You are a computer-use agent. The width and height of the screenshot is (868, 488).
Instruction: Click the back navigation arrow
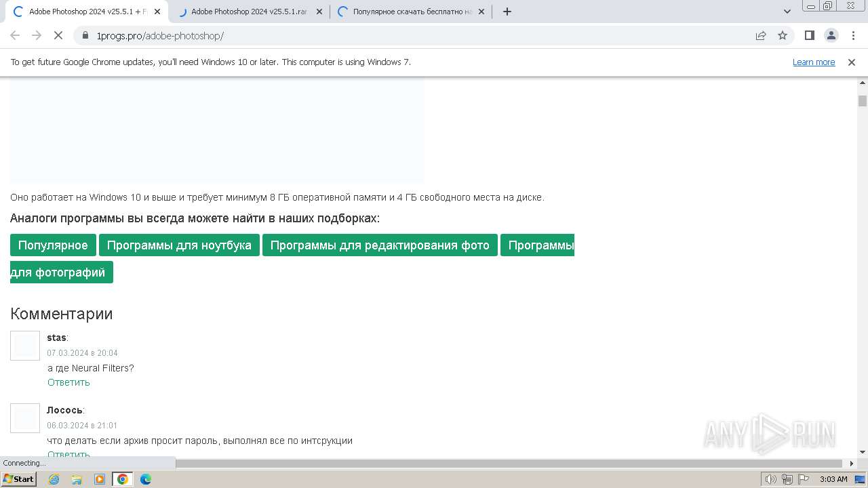(15, 35)
